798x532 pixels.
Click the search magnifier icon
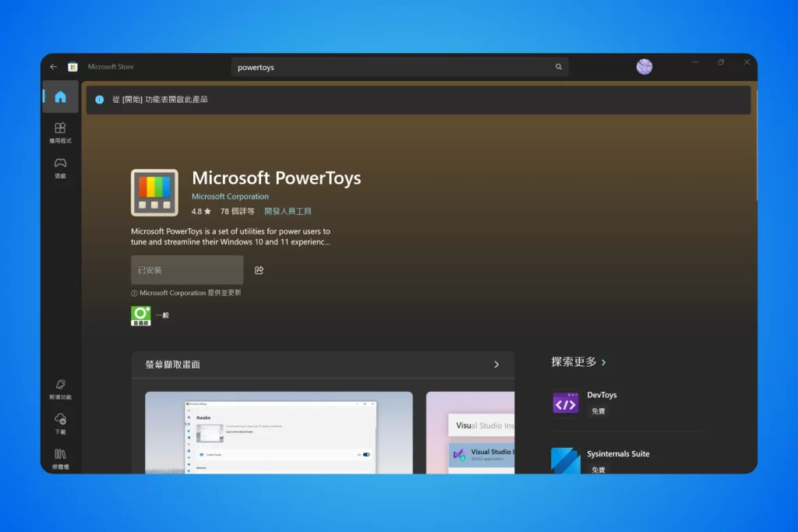tap(558, 67)
